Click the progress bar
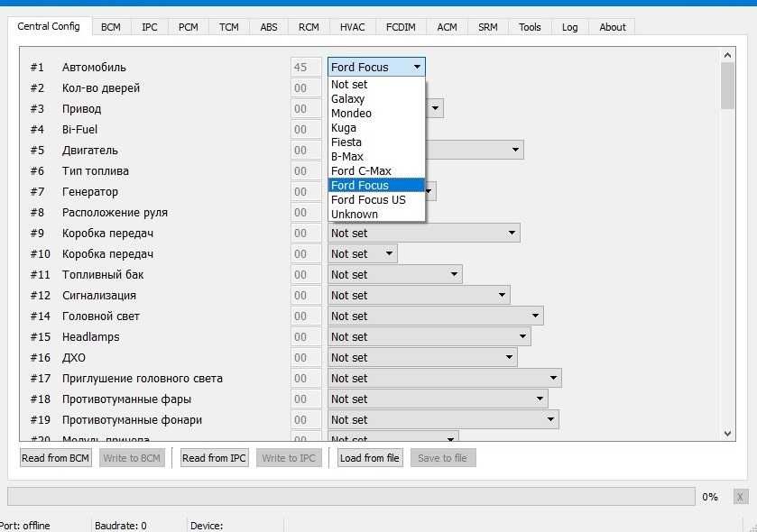Screen dimensions: 757x532 (x=352, y=496)
